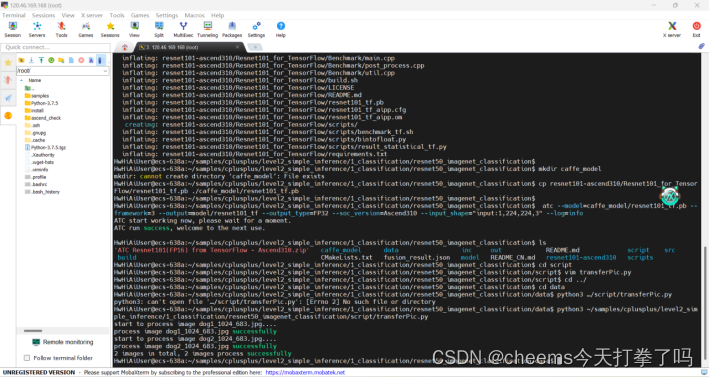709x377 pixels.
Task: Open a new tab with plus button
Action: point(255,47)
